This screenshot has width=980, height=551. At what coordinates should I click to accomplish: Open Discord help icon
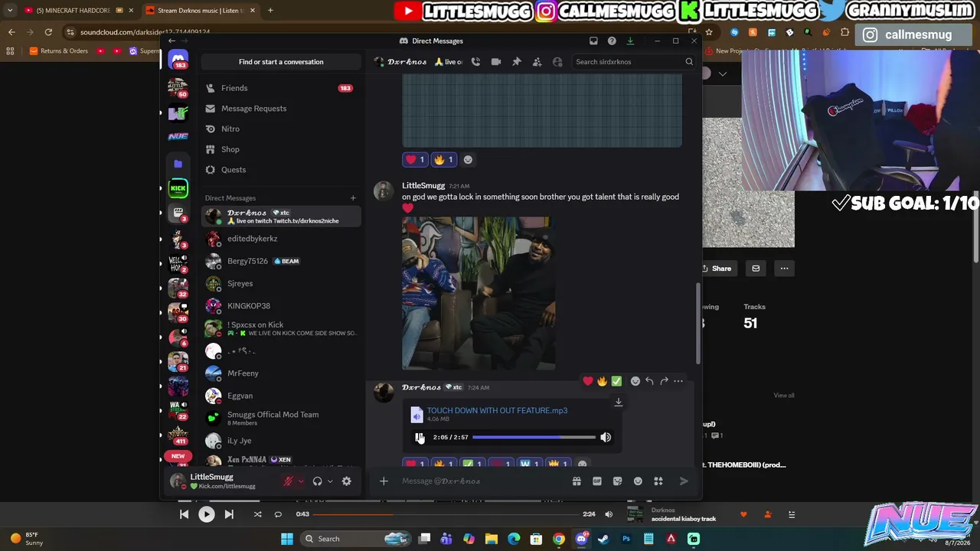pyautogui.click(x=612, y=41)
